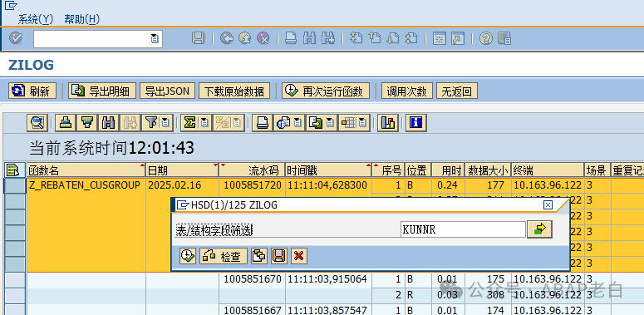Click the red X Cancel icon in popup
This screenshot has height=315, width=644.
[x=299, y=256]
